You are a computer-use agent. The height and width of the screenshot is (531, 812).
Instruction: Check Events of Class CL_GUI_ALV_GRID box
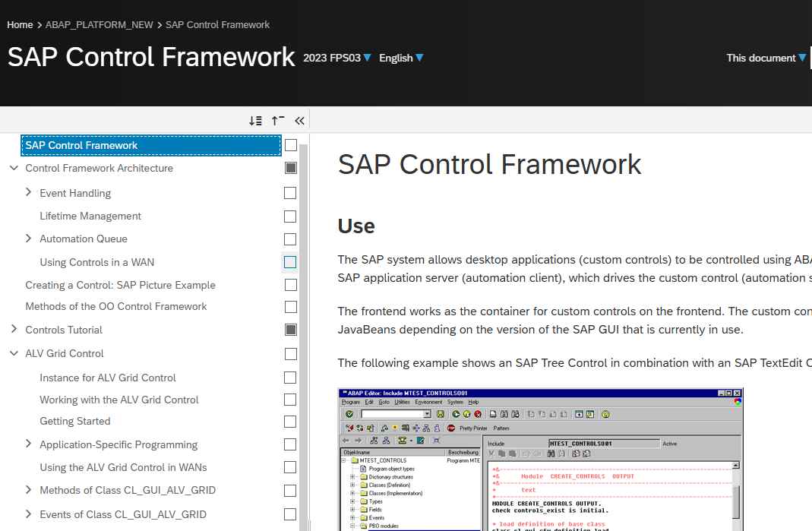click(x=290, y=514)
